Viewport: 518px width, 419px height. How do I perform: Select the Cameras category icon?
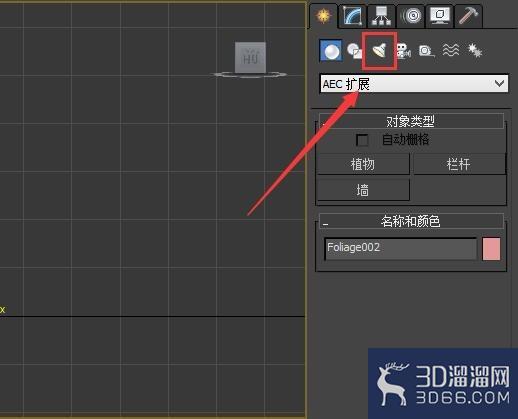click(x=404, y=51)
